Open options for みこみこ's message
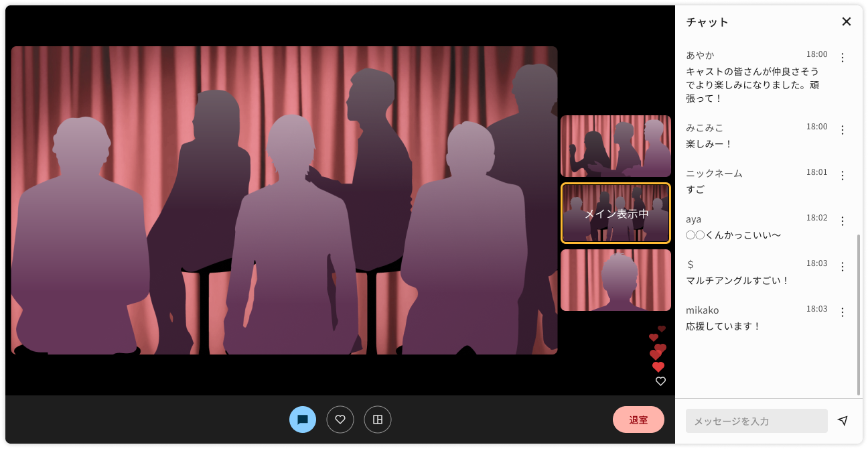This screenshot has height=449, width=868. pos(842,131)
